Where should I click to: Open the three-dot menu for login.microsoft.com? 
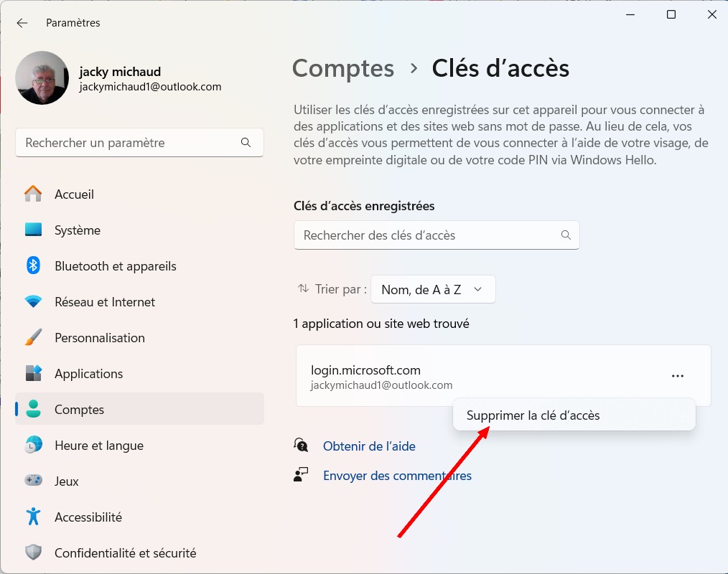[x=677, y=376]
